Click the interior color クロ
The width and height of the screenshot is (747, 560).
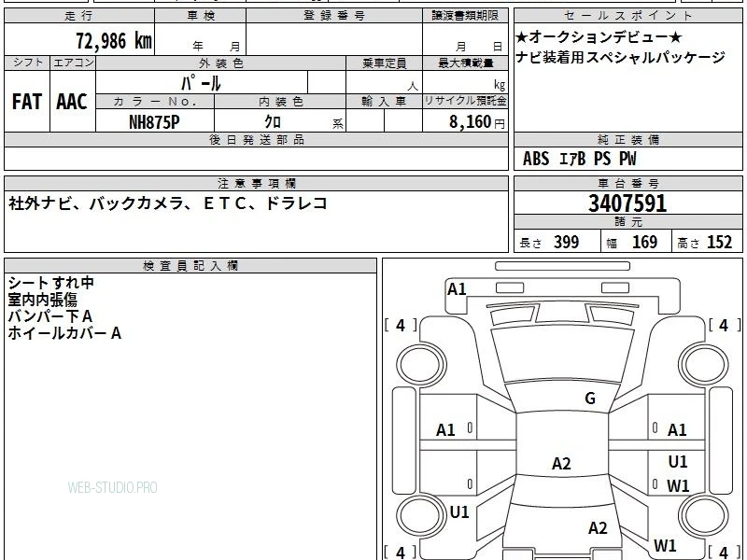point(273,122)
